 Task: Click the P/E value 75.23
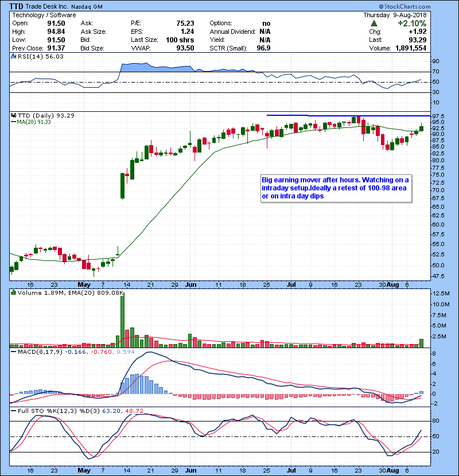(x=185, y=24)
